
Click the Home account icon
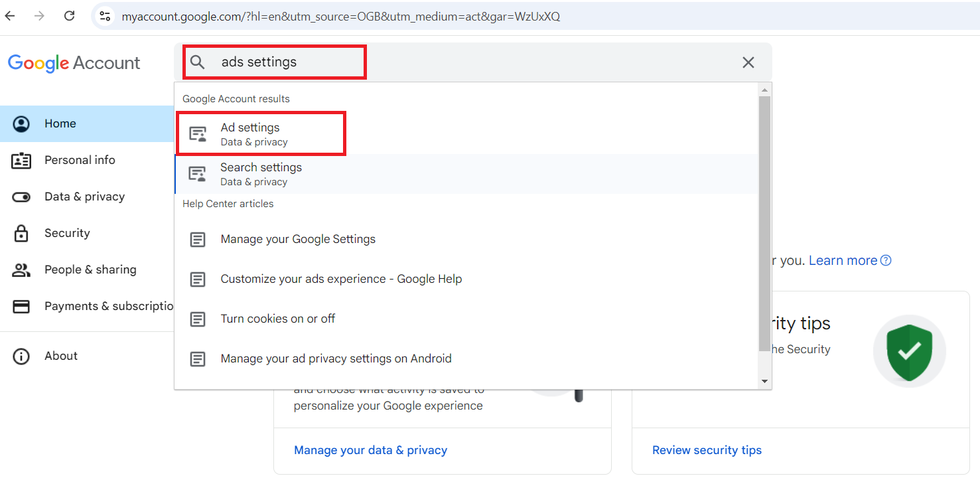[x=21, y=124]
